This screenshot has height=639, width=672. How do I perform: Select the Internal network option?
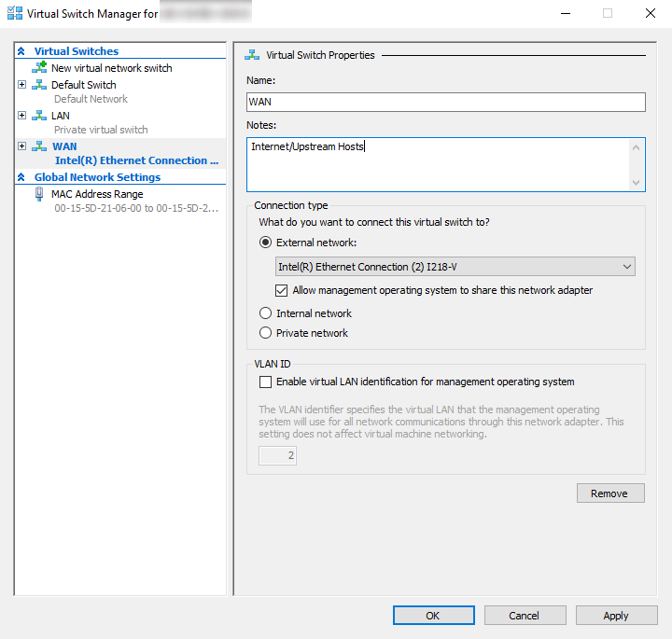click(266, 313)
